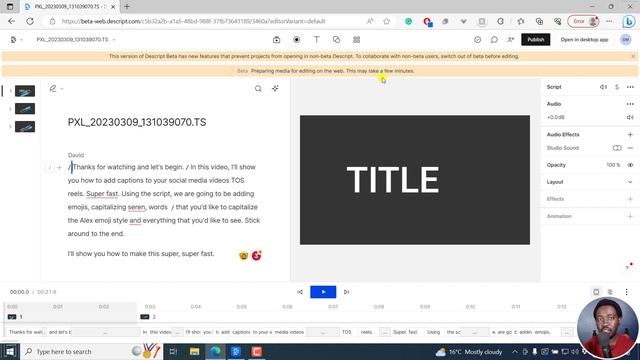Click the S solo icon beside Script
640x360 pixels.
617,87
